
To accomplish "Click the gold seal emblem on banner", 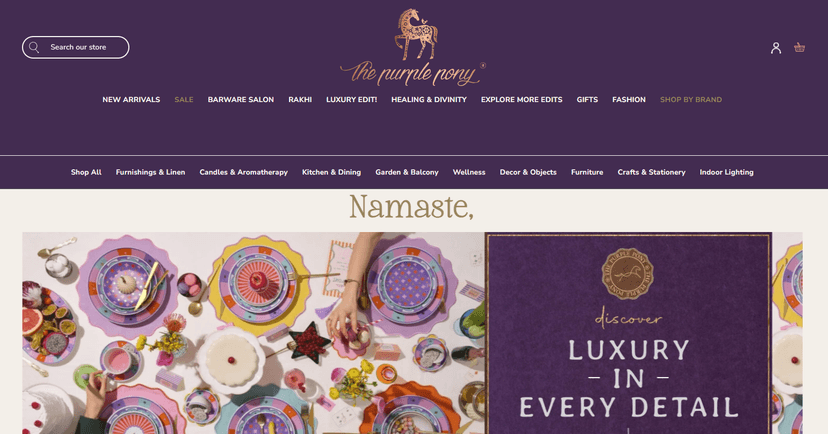I will [627, 273].
